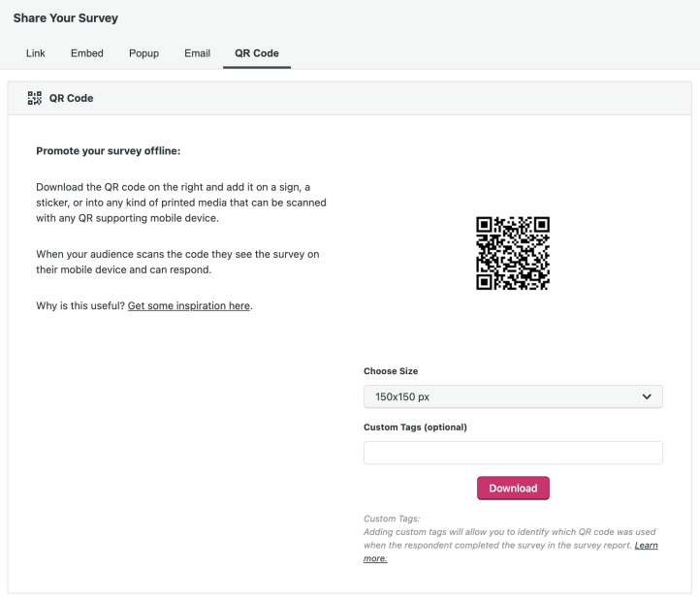Click the 'Choose Size' field label

(391, 371)
